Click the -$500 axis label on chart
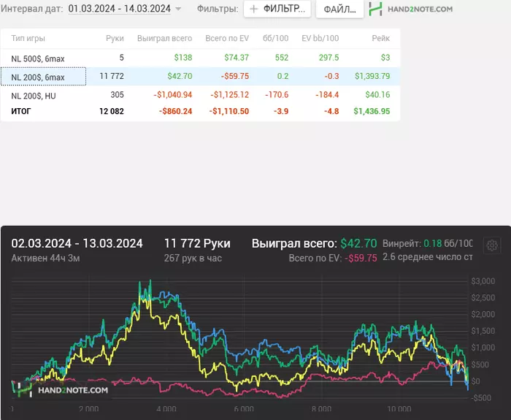This screenshot has width=511, height=420. pos(481,398)
